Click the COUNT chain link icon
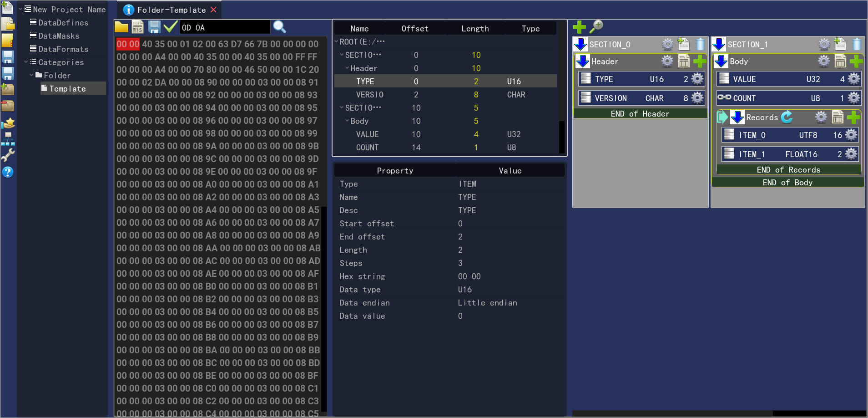 724,97
